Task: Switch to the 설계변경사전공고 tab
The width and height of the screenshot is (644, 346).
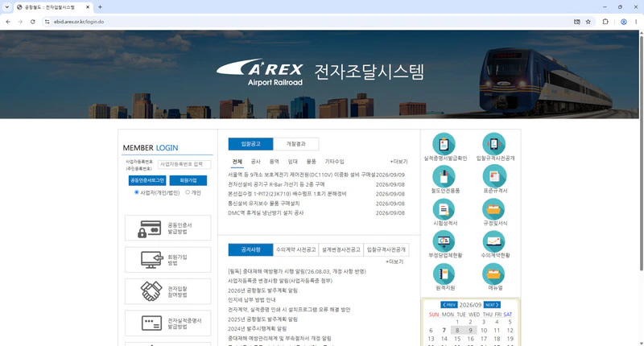Action: [341, 249]
